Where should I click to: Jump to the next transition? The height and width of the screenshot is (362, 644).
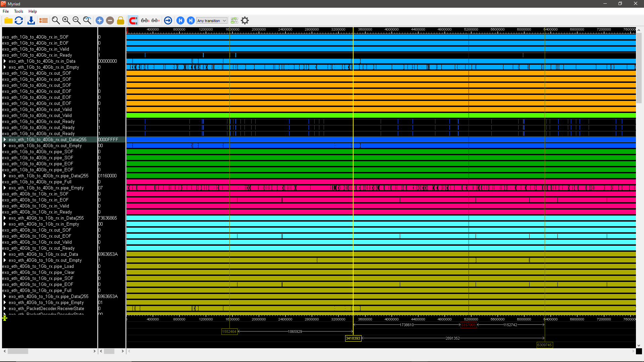pyautogui.click(x=191, y=20)
